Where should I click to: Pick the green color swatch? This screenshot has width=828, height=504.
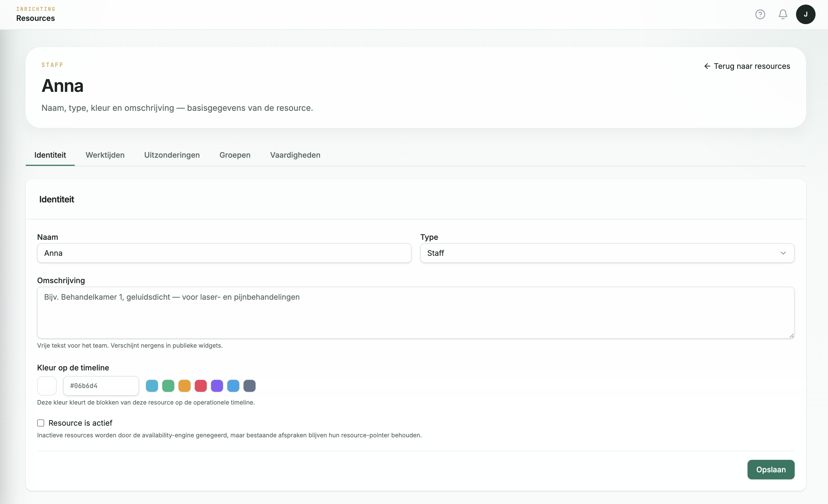click(168, 386)
